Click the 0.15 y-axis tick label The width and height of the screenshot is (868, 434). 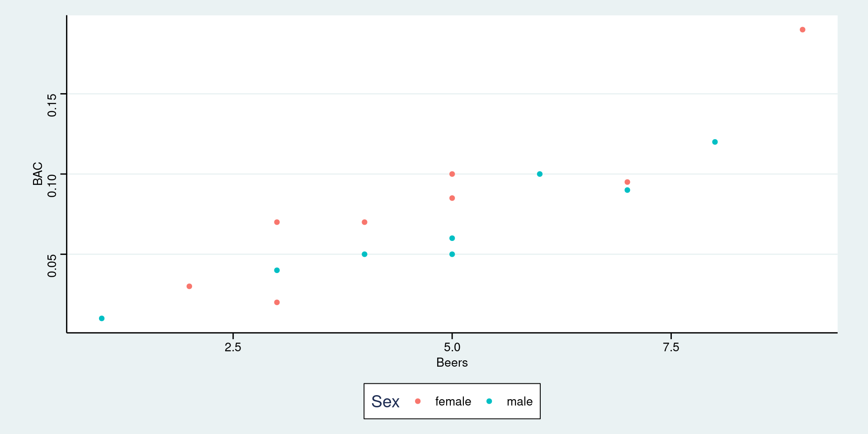click(x=52, y=105)
